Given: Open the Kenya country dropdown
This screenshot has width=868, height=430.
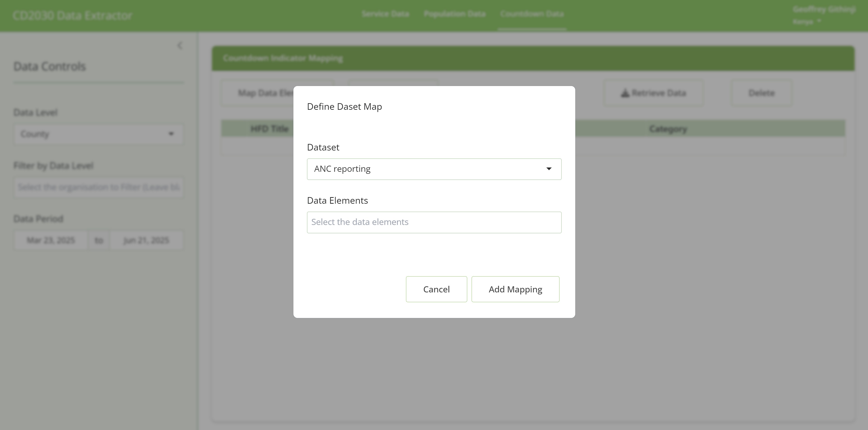Looking at the screenshot, I should (807, 22).
